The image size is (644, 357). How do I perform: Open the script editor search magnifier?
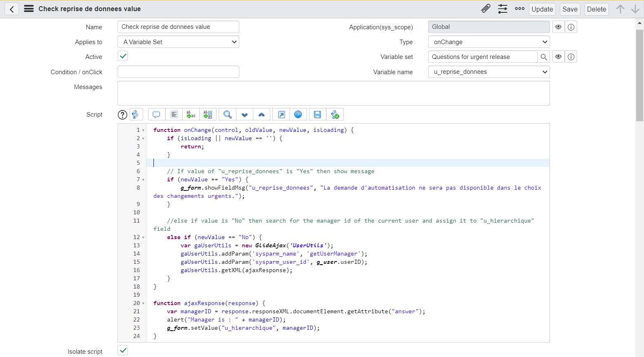point(227,115)
